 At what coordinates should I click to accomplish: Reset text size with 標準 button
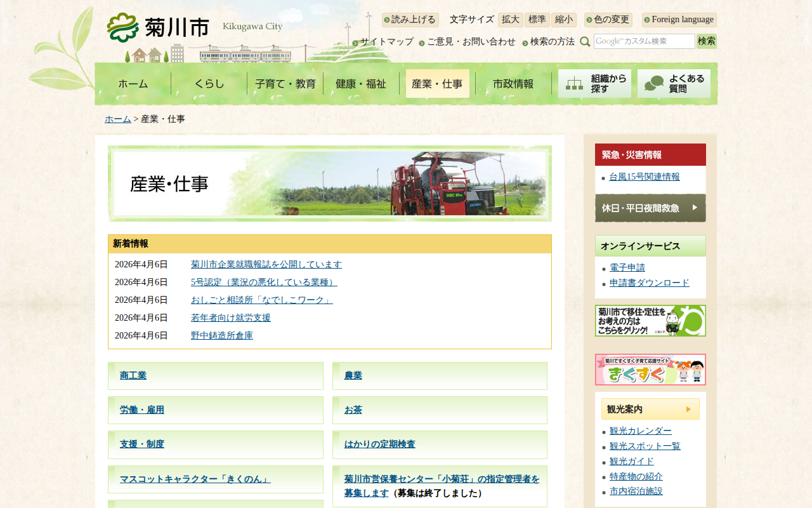tap(537, 20)
